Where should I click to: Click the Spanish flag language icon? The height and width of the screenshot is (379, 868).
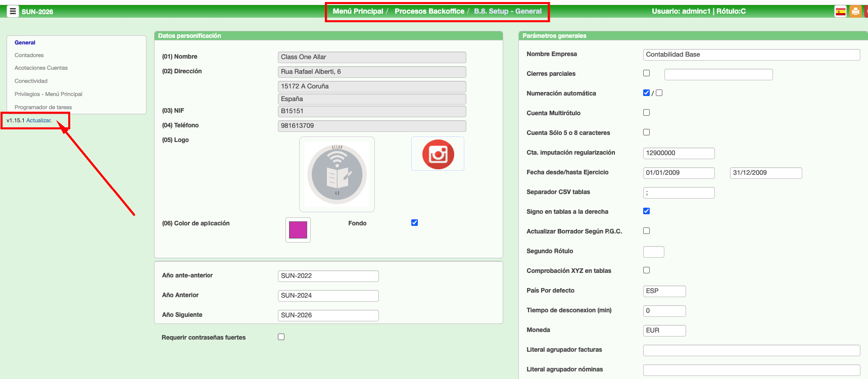tap(840, 11)
